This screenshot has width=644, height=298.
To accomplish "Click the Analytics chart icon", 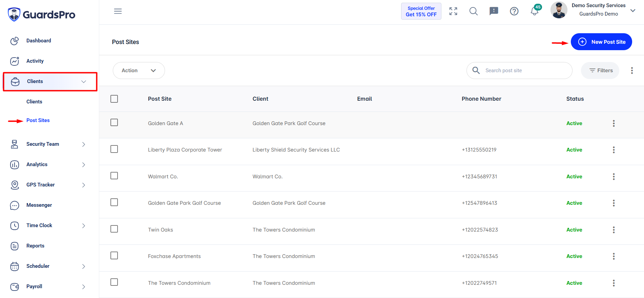I will (15, 164).
